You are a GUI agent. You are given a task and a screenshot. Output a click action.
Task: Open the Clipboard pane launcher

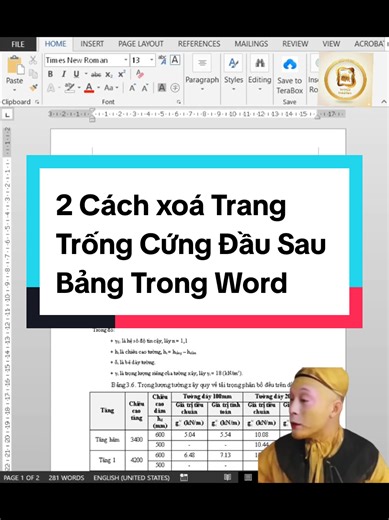[37, 102]
